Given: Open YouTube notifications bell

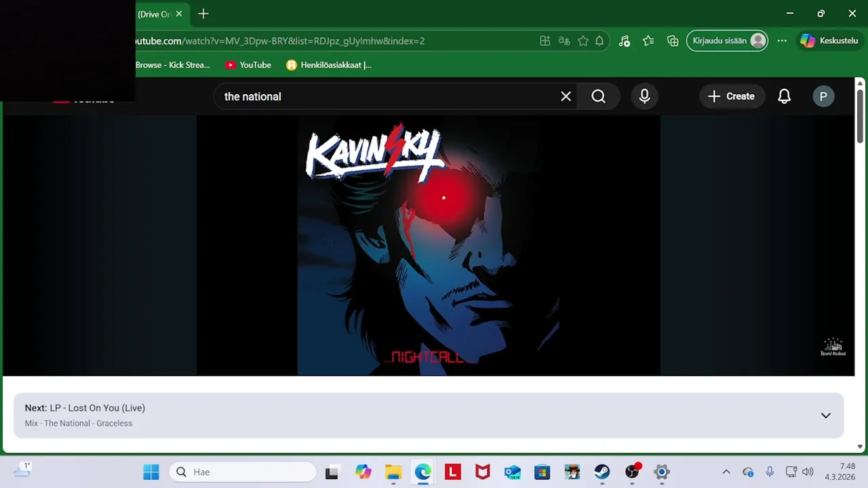Looking at the screenshot, I should 784,96.
